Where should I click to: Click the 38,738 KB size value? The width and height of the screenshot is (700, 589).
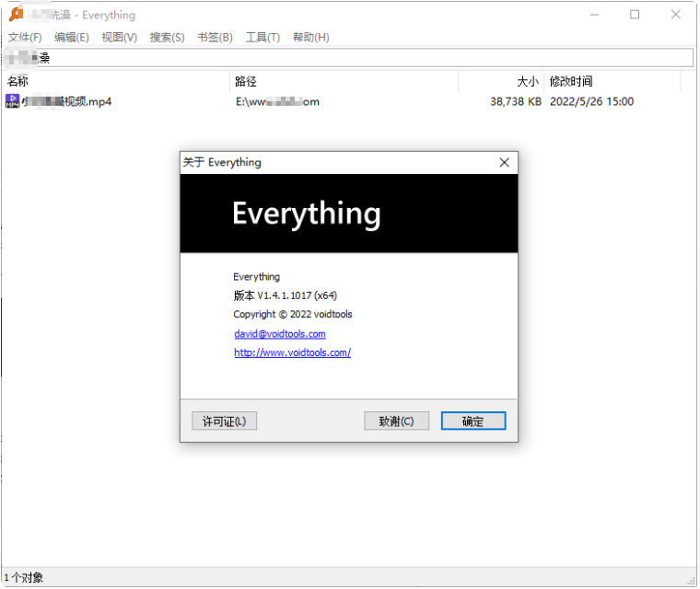[516, 102]
